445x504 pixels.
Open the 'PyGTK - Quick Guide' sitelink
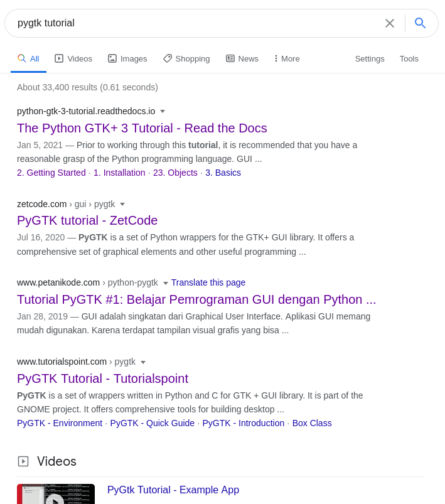pyautogui.click(x=153, y=423)
